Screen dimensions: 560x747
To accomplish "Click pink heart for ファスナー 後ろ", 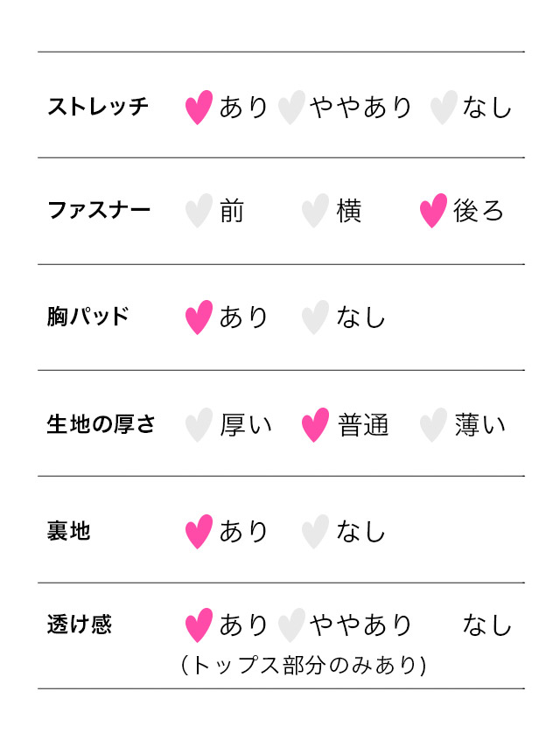I will pyautogui.click(x=433, y=211).
